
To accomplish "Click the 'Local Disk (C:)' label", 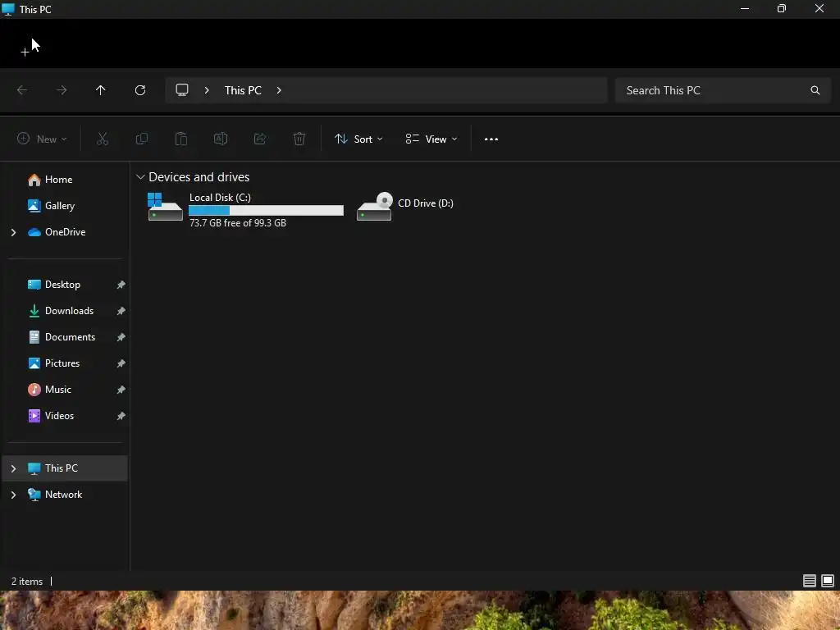I will [220, 197].
